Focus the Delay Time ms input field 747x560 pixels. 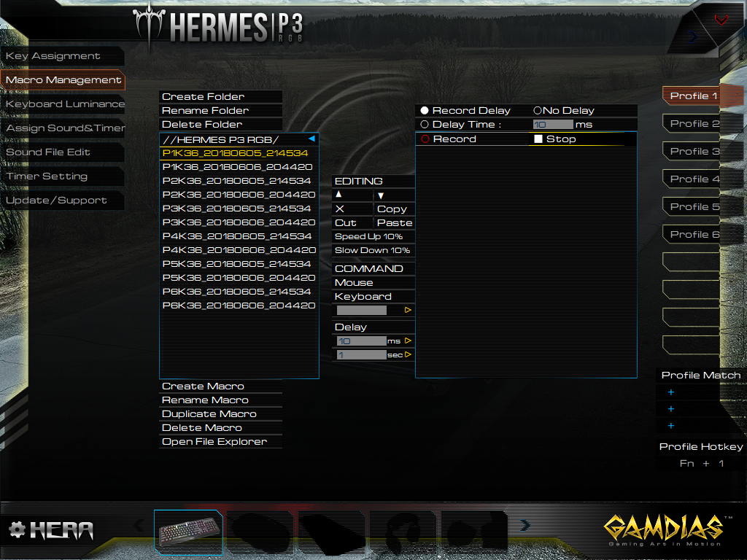point(553,125)
